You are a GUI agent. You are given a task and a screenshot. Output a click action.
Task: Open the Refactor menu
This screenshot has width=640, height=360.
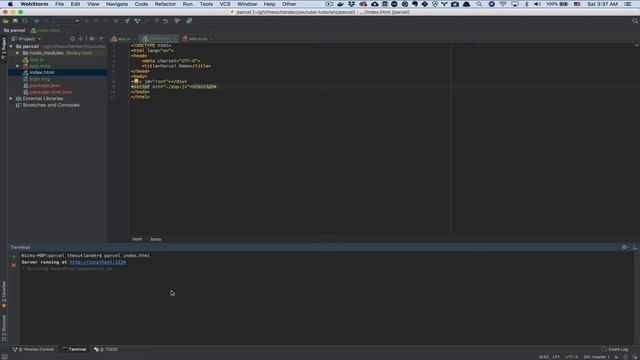point(165,4)
